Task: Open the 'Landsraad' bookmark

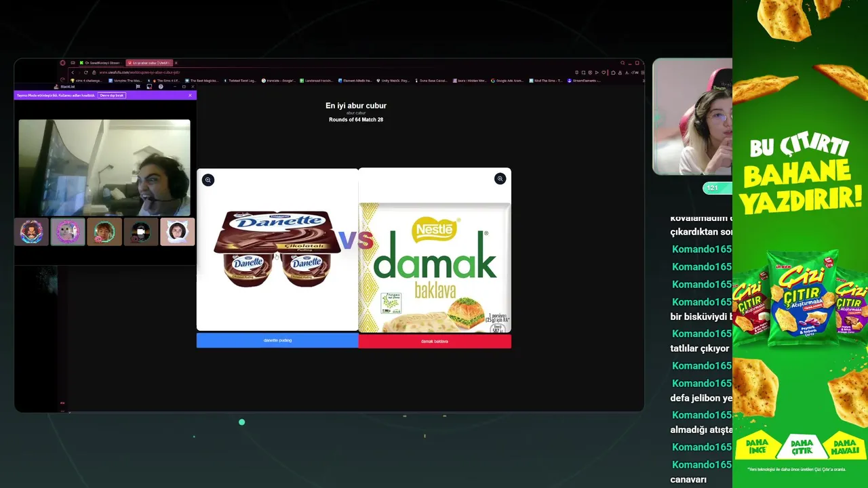Action: coord(317,81)
